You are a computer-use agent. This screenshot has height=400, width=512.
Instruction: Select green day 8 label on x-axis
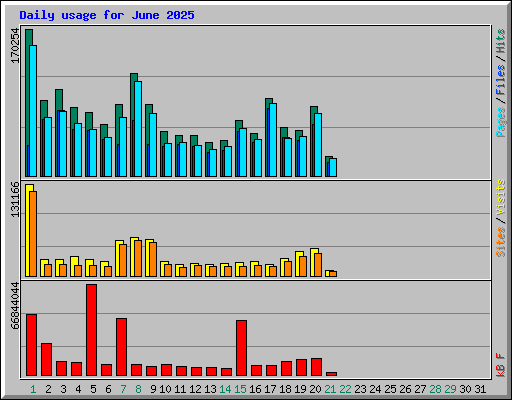coord(138,389)
